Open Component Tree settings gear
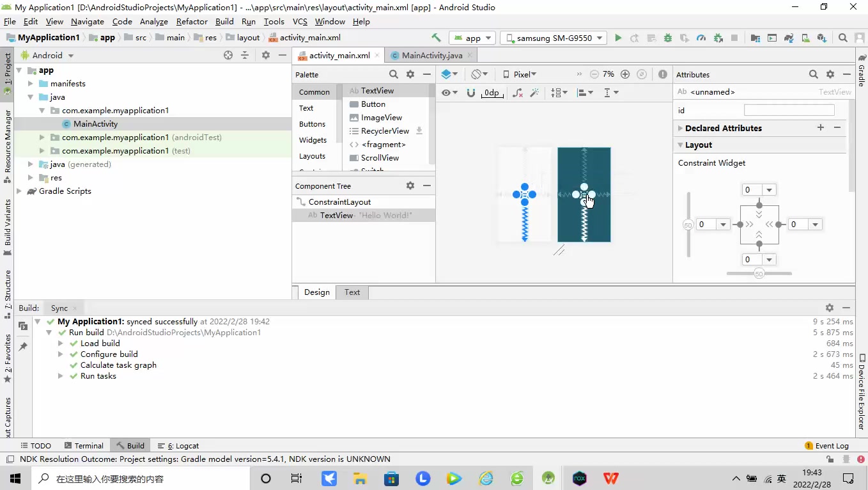This screenshot has width=868, height=490. pyautogui.click(x=410, y=186)
